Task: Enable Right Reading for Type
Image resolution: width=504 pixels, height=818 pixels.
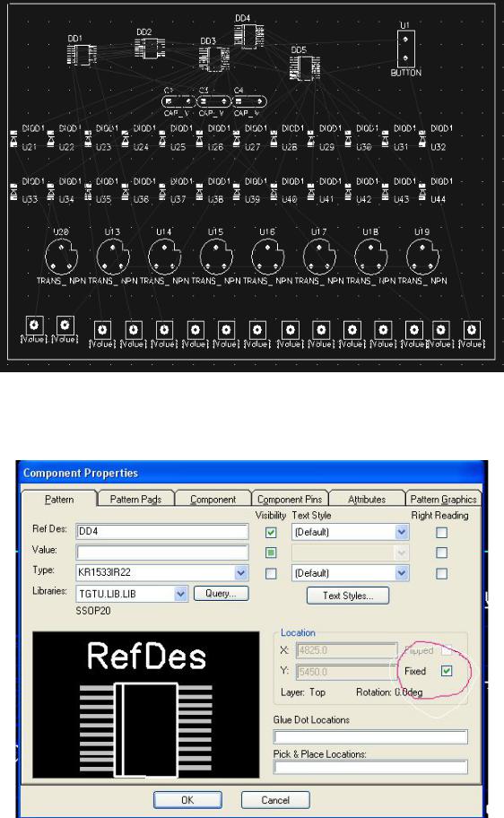Action: coord(441,573)
